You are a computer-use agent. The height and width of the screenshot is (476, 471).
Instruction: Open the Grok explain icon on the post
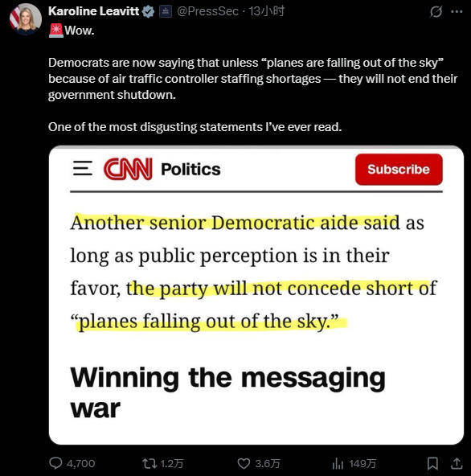(x=436, y=12)
